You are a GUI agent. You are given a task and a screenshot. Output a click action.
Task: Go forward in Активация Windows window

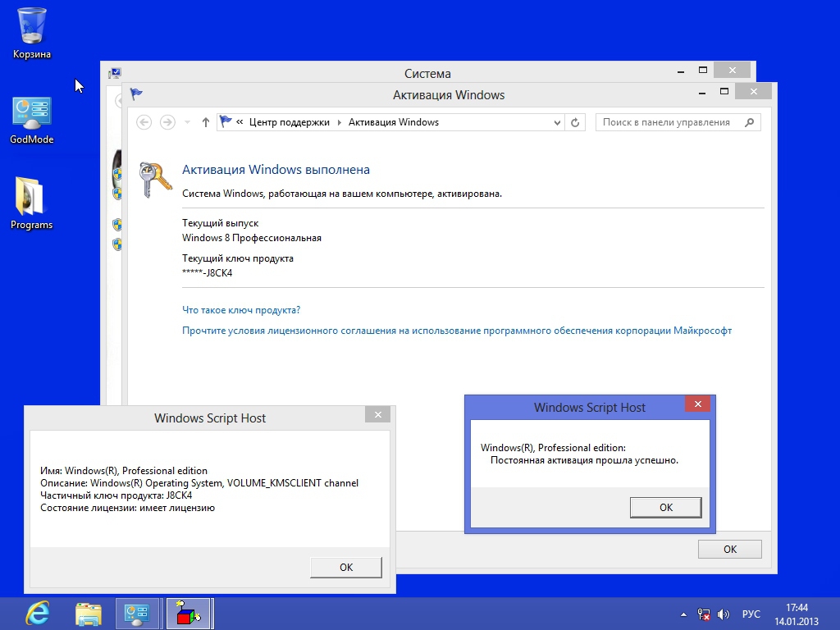click(167, 122)
